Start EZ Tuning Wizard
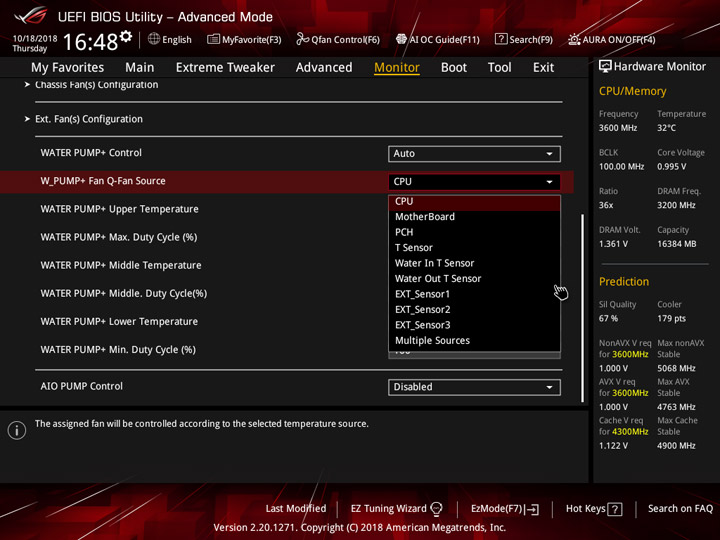The image size is (720, 540). pos(396,509)
